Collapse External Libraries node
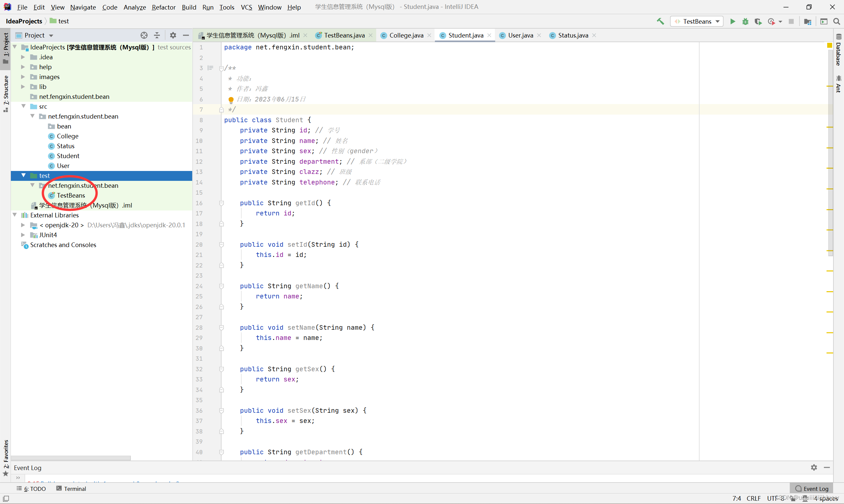 [x=15, y=215]
